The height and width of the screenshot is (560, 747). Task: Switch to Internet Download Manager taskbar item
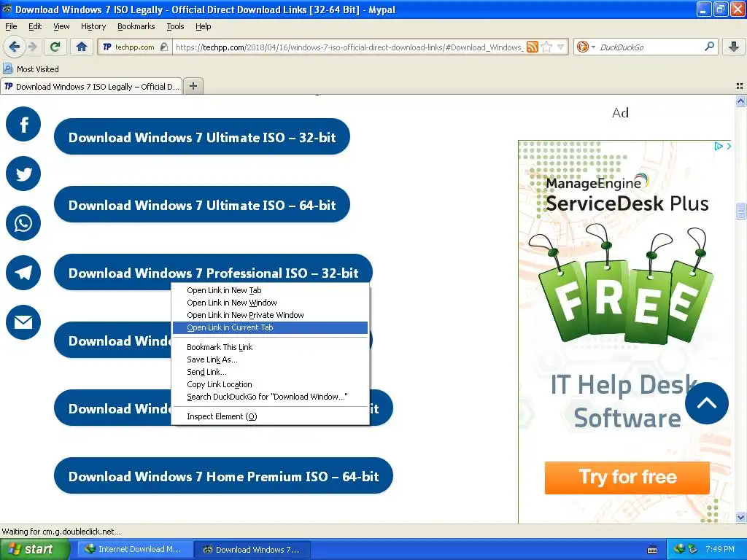click(x=135, y=550)
